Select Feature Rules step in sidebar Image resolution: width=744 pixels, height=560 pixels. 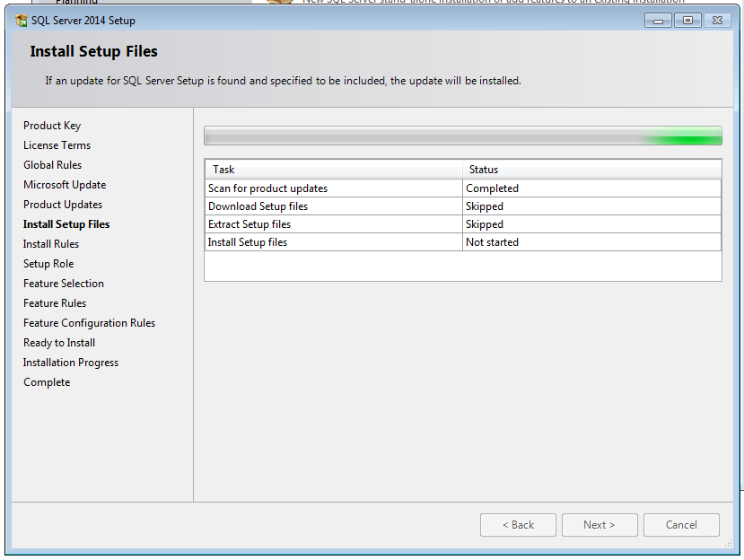[x=55, y=303]
